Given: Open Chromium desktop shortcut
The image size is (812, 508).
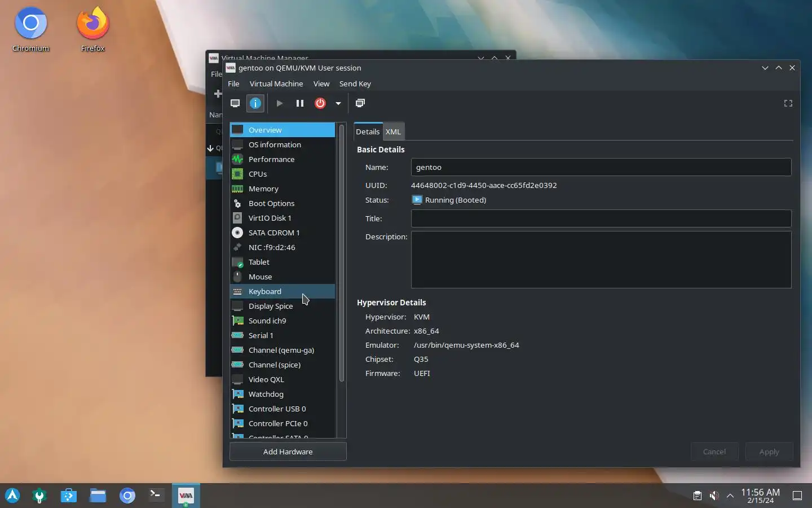Looking at the screenshot, I should [x=31, y=29].
